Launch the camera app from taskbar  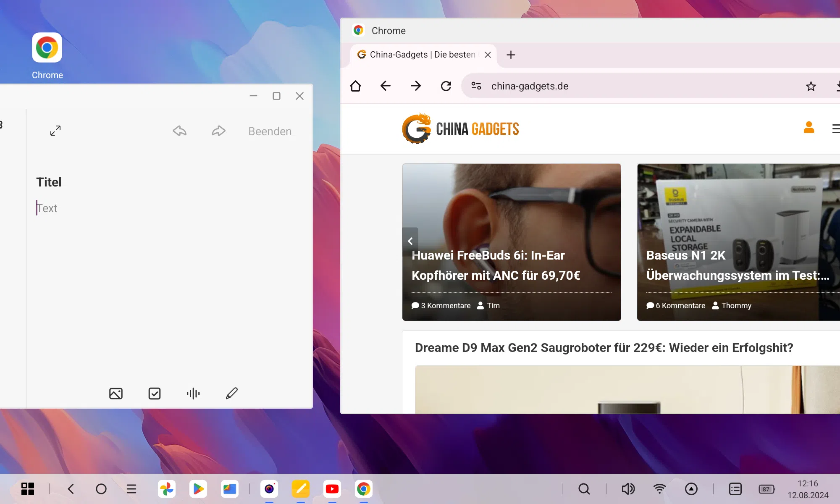tap(269, 489)
